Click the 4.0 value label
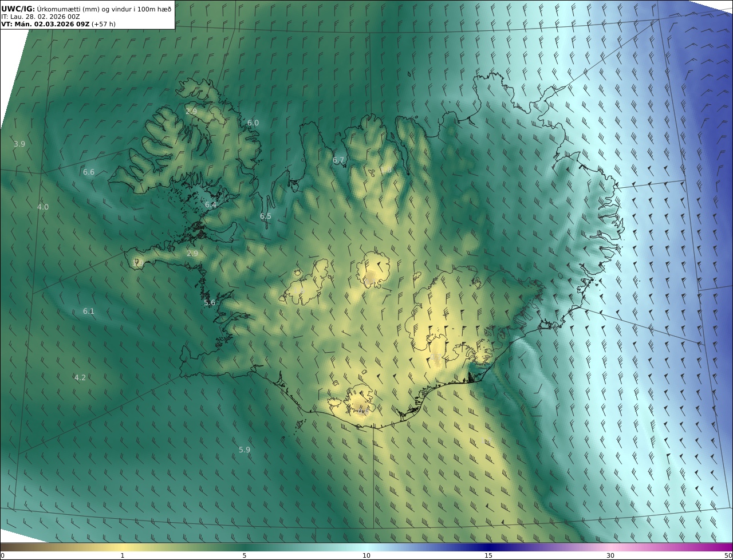733x560 pixels. click(43, 207)
